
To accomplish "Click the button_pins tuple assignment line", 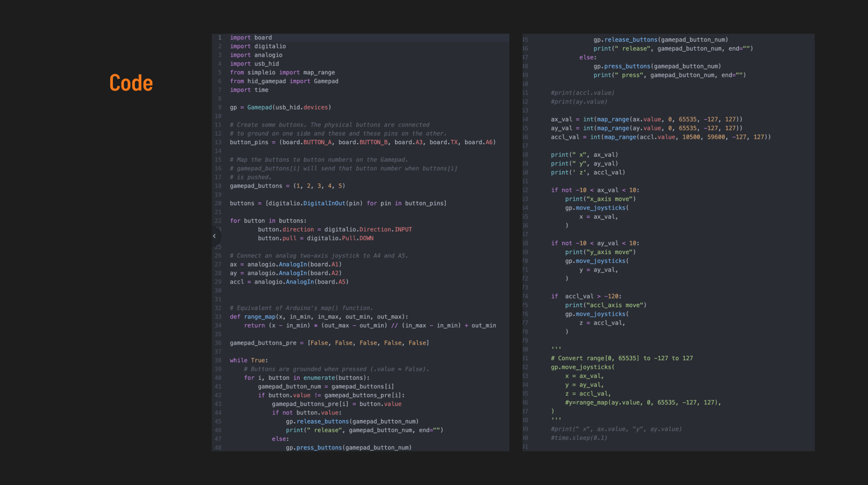I will pos(362,142).
